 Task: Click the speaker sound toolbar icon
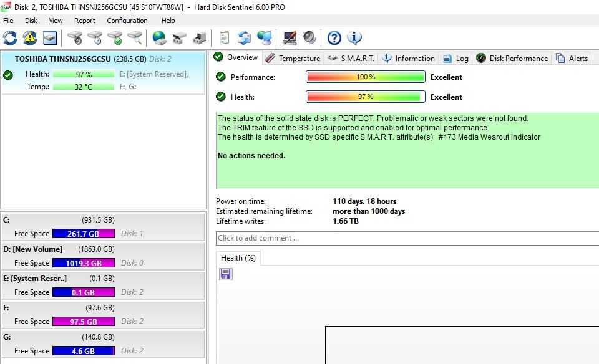click(309, 38)
